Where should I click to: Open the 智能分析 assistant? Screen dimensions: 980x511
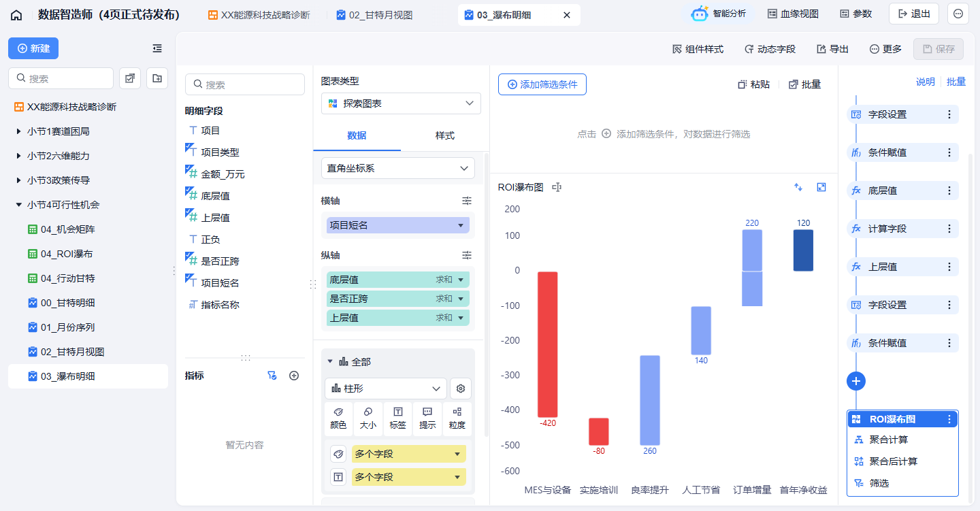click(x=719, y=14)
